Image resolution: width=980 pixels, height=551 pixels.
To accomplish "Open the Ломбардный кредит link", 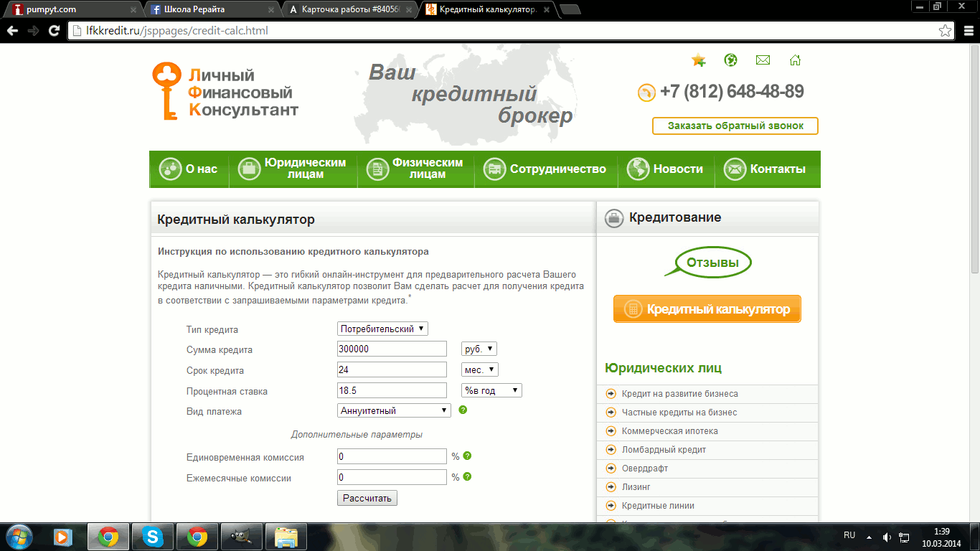I will pyautogui.click(x=664, y=450).
